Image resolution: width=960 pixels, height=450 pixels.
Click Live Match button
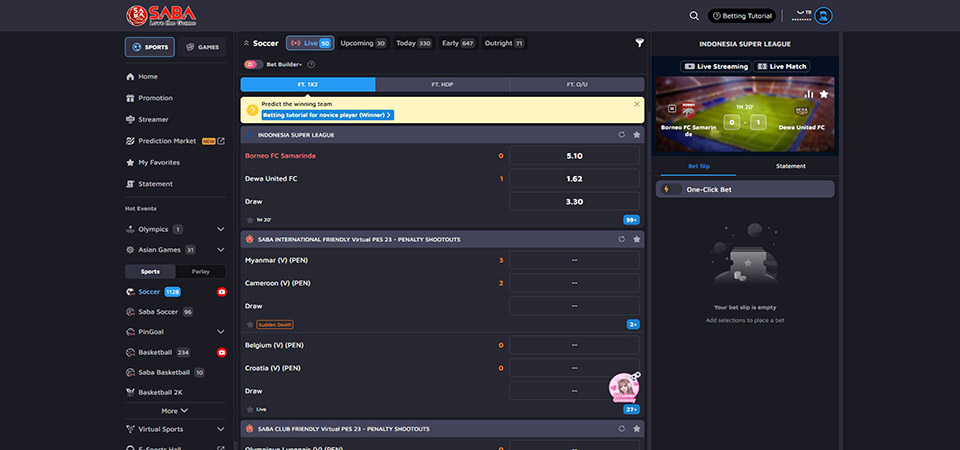click(782, 66)
